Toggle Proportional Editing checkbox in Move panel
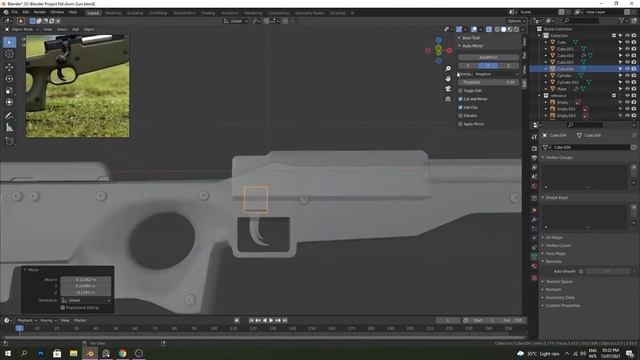The image size is (640, 360). pos(62,307)
